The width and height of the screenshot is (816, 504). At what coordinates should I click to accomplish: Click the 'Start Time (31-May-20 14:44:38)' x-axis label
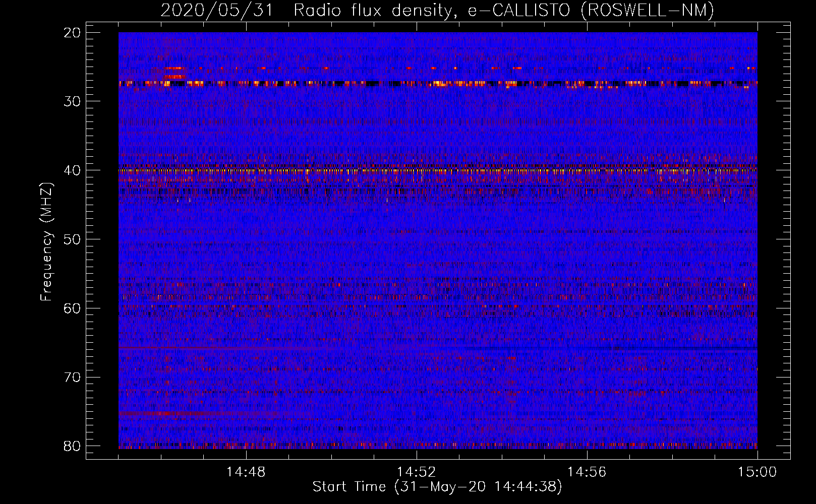[437, 487]
